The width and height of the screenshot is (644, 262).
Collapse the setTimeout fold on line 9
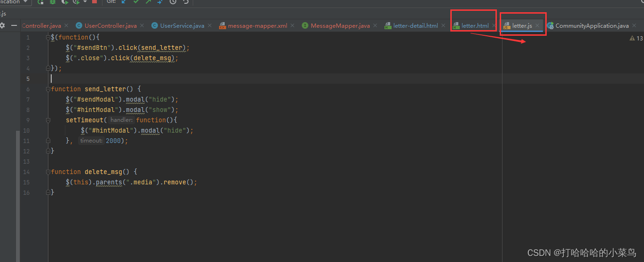click(x=48, y=120)
